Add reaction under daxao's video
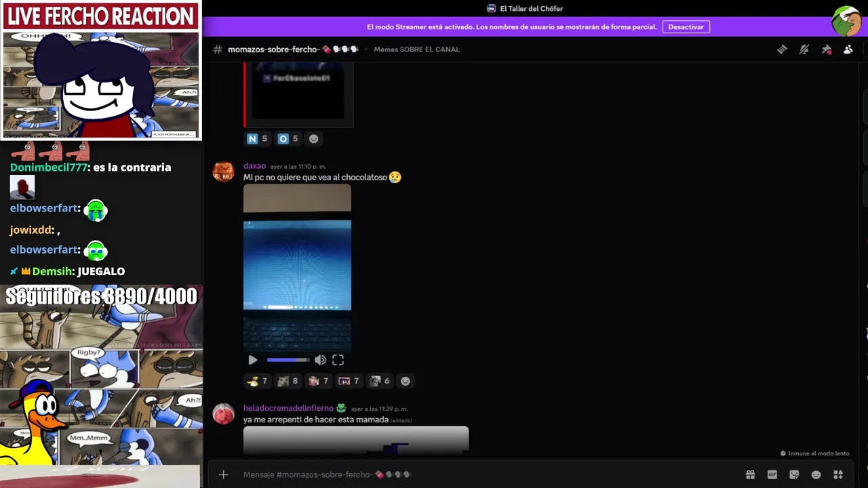 pyautogui.click(x=406, y=381)
